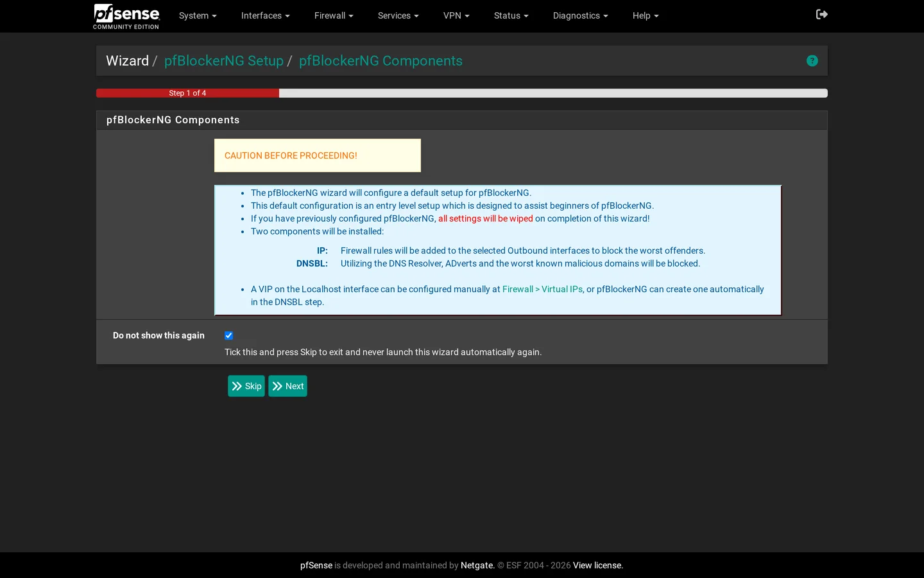Viewport: 924px width, 578px height.
Task: Click the 'Tick this and press Skip' help text
Action: 383,352
